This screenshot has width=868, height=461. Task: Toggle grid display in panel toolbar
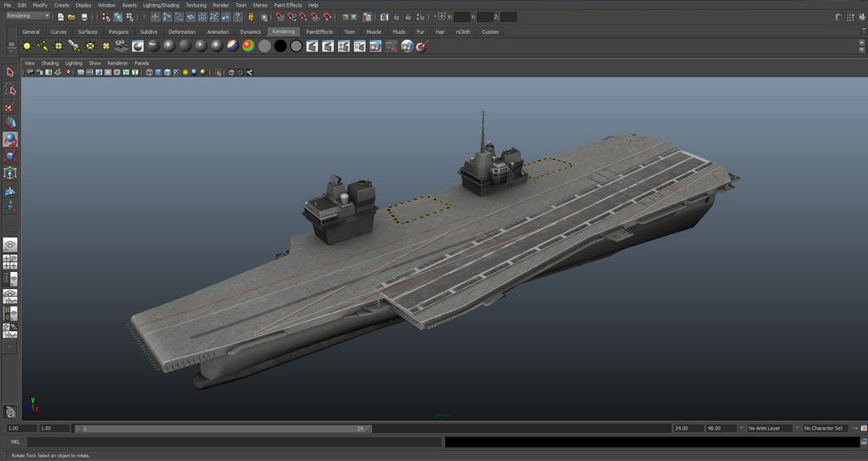coord(80,73)
